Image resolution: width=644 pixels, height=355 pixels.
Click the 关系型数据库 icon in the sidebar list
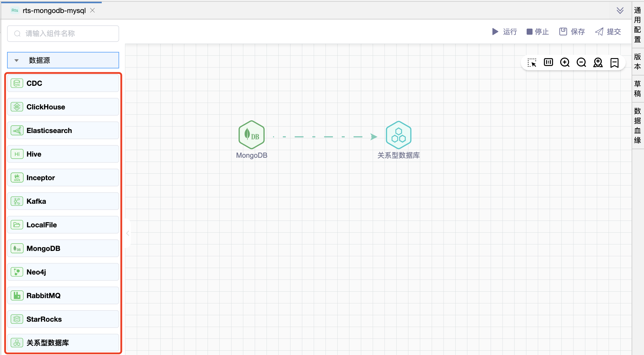[x=17, y=343]
